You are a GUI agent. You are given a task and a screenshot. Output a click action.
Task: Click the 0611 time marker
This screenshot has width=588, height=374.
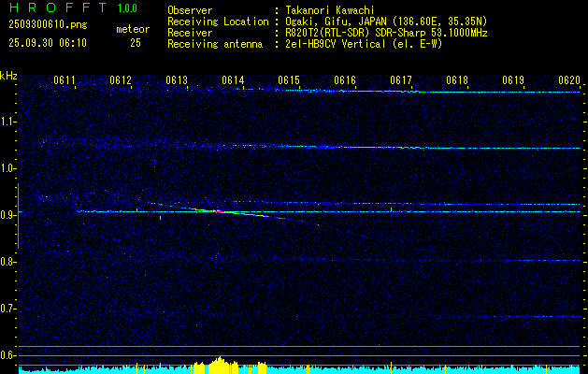[65, 80]
